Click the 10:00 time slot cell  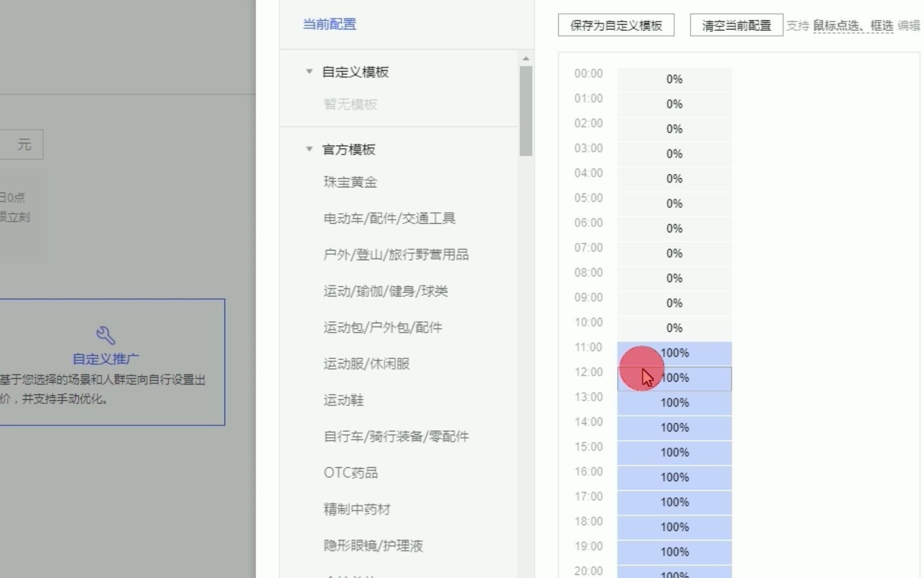click(x=674, y=328)
